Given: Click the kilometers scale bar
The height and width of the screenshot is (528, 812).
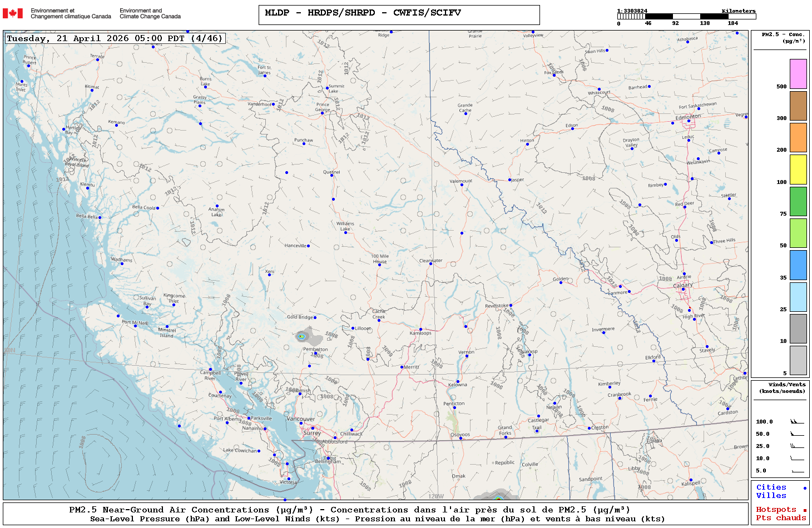Looking at the screenshot, I should pos(686,17).
